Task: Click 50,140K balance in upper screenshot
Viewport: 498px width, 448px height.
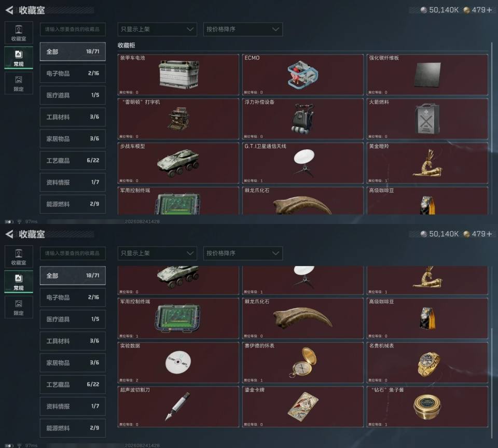Action: point(439,10)
